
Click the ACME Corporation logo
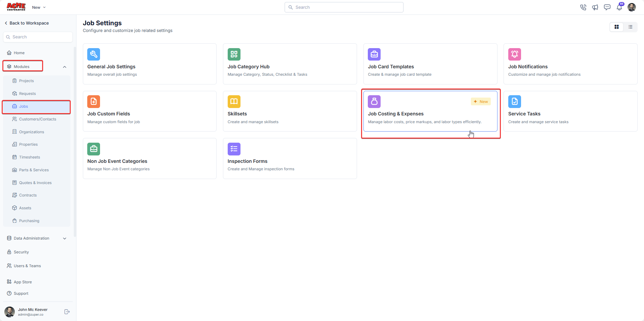pos(16,7)
